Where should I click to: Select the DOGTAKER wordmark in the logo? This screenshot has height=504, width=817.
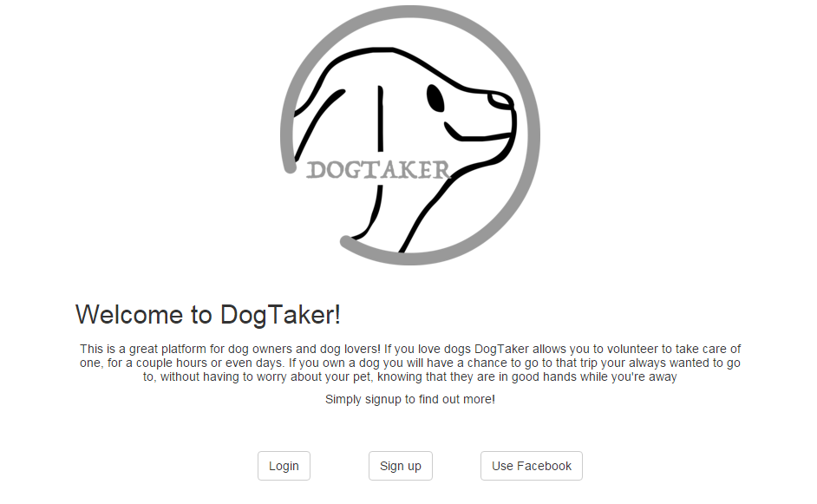coord(378,170)
